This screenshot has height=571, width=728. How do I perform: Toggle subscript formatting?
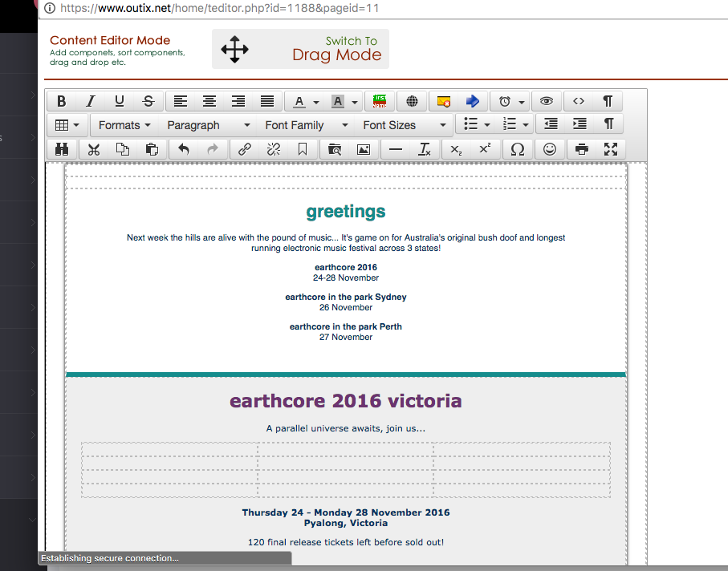457,149
